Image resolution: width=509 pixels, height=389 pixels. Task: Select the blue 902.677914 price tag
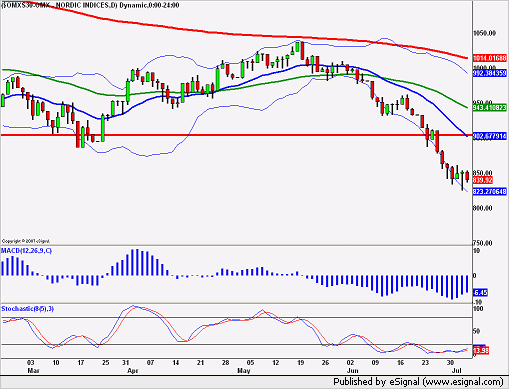pyautogui.click(x=490, y=136)
